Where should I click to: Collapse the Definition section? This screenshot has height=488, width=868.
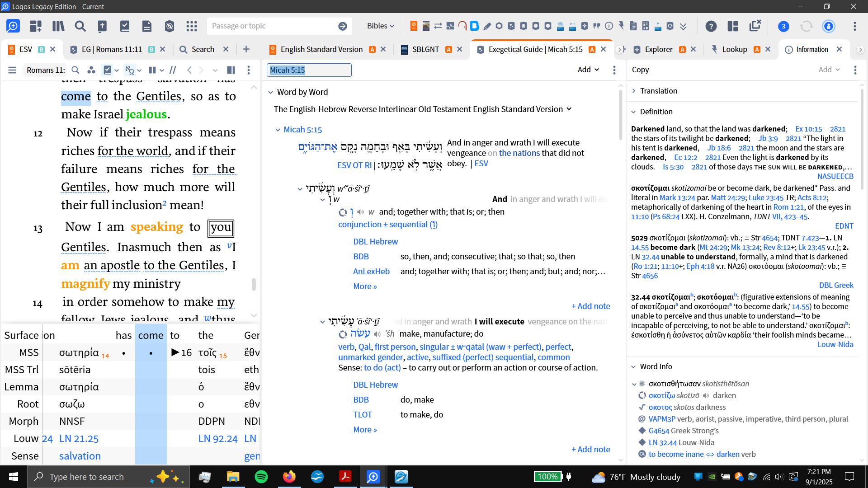click(634, 112)
